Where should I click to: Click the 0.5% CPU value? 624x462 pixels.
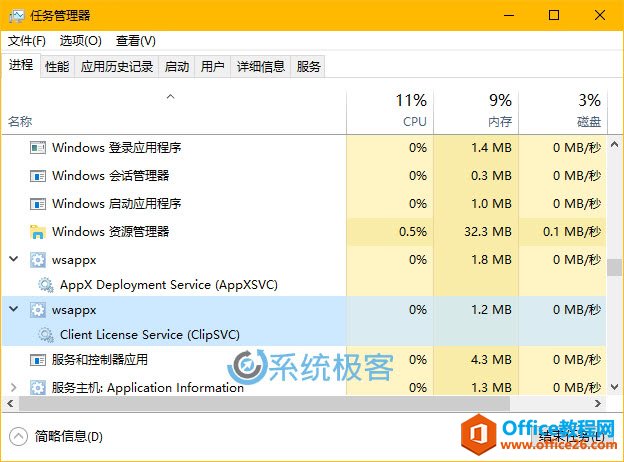tap(413, 232)
